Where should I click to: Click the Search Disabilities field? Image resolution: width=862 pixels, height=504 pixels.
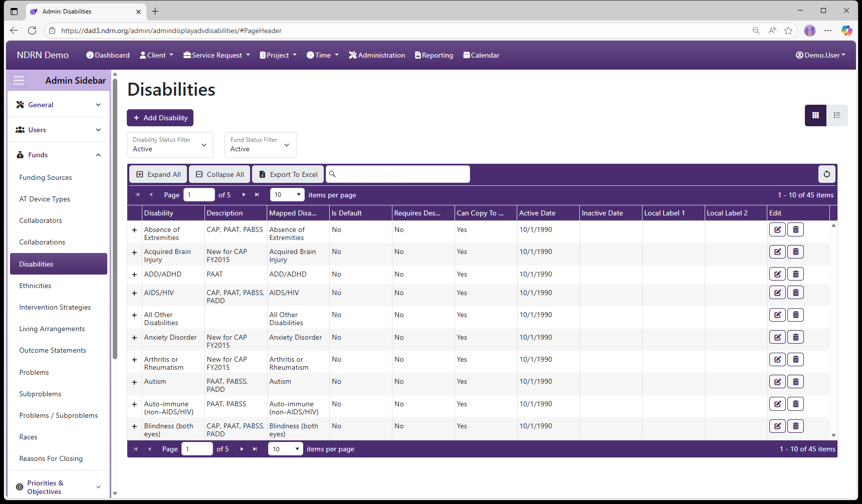[x=398, y=174]
